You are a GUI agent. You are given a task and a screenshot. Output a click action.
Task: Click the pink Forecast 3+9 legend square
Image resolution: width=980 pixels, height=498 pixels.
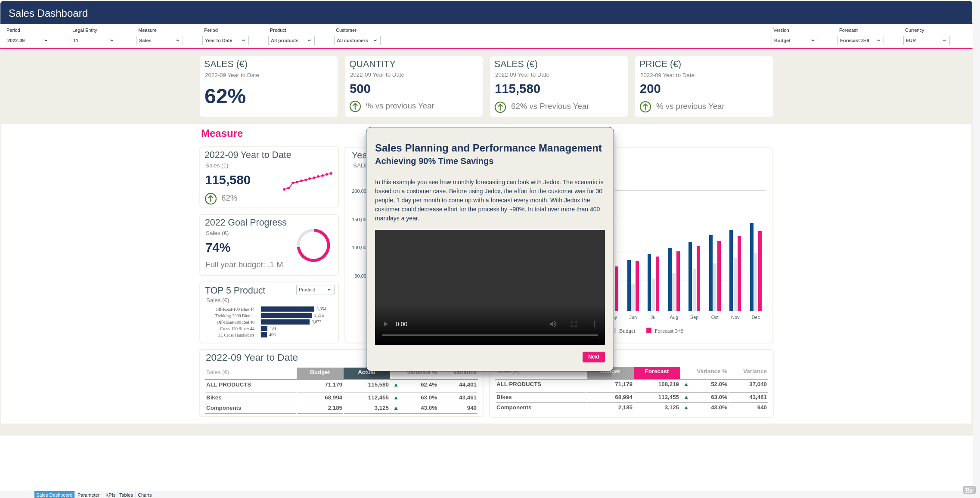[x=649, y=331]
